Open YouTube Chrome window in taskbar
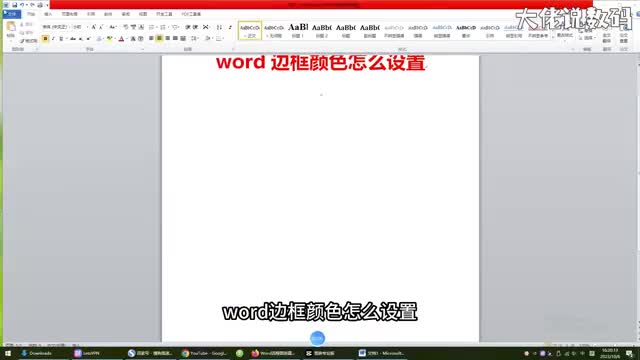This screenshot has width=640, height=360. 203,353
